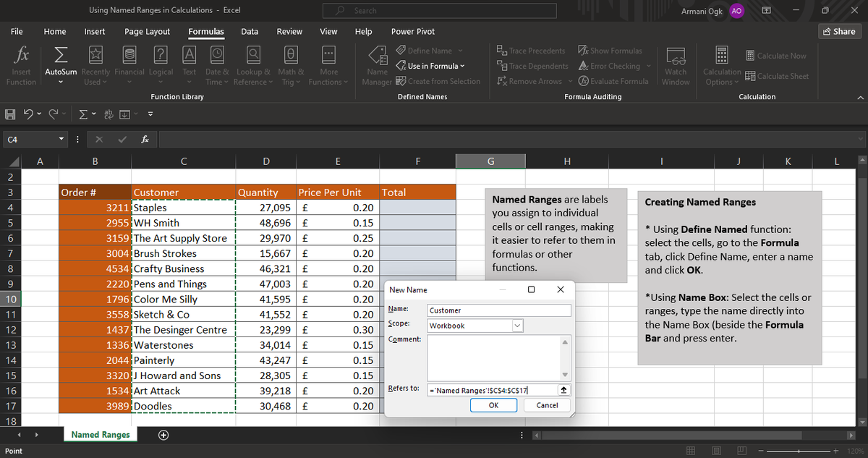The width and height of the screenshot is (868, 458).
Task: Click the Comment text box
Action: coord(494,357)
